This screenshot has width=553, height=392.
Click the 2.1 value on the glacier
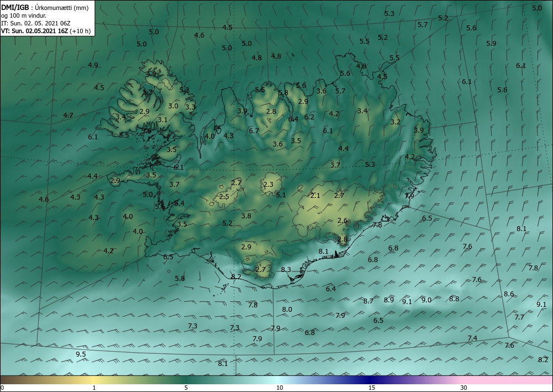315,196
